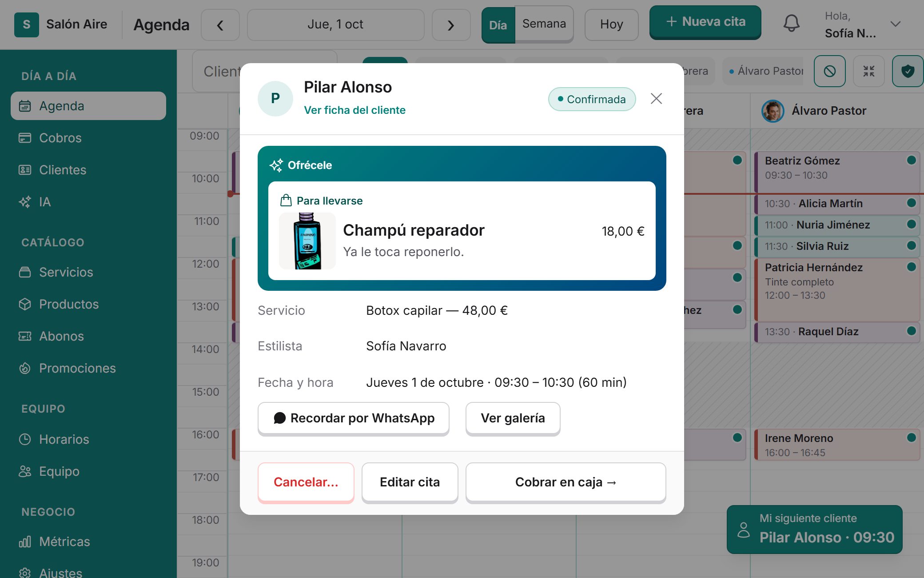This screenshot has height=578, width=924.
Task: Select the Día view toggle
Action: tap(498, 25)
